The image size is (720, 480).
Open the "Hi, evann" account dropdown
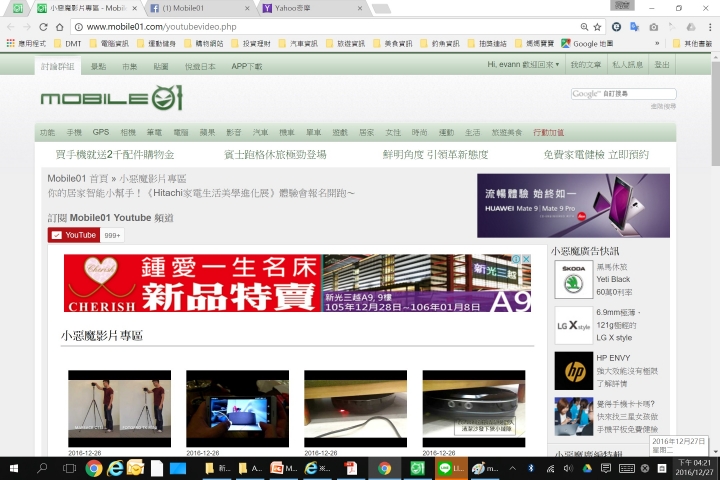523,65
